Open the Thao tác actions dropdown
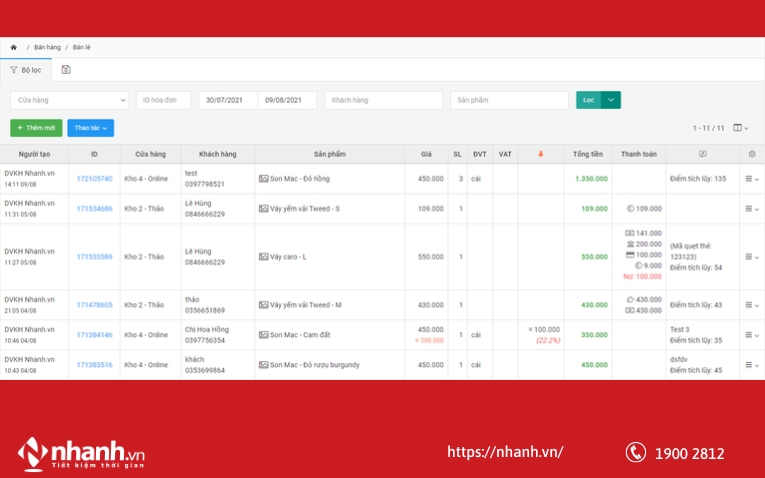 [x=90, y=128]
